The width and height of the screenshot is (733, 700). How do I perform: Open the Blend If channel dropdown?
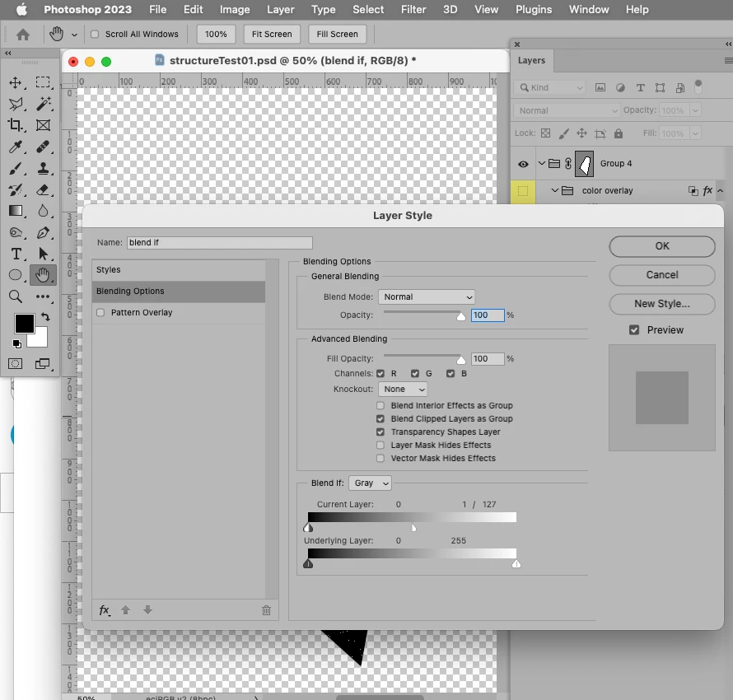(371, 483)
